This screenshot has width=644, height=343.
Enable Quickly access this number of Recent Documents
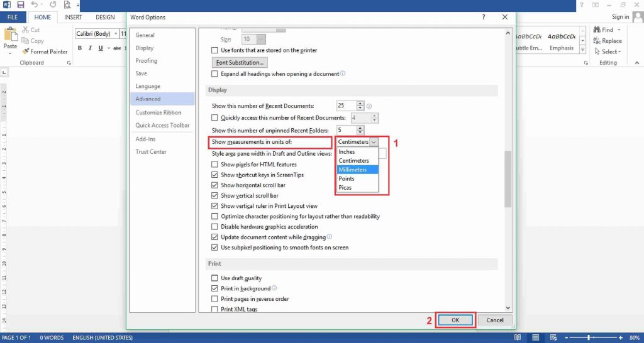214,117
